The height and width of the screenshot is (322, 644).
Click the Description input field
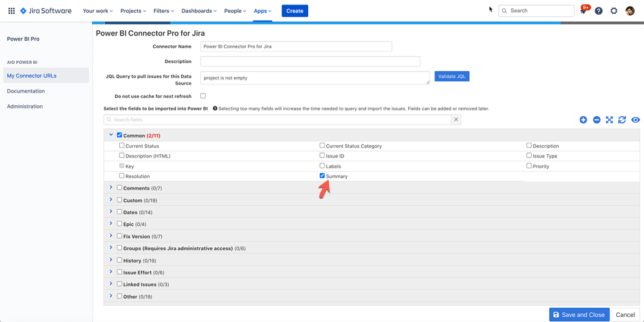point(311,61)
